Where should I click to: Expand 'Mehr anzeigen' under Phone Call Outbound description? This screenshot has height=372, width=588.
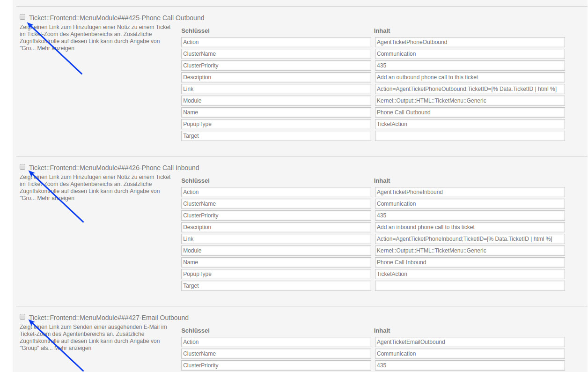click(56, 48)
